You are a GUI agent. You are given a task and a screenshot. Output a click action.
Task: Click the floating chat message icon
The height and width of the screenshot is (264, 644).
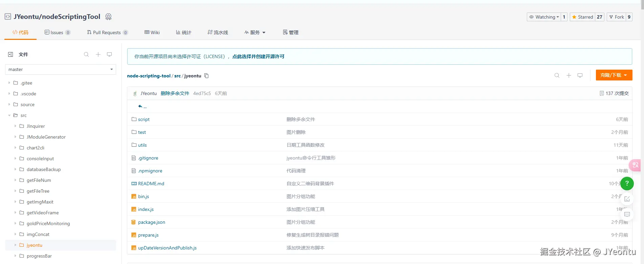click(627, 214)
